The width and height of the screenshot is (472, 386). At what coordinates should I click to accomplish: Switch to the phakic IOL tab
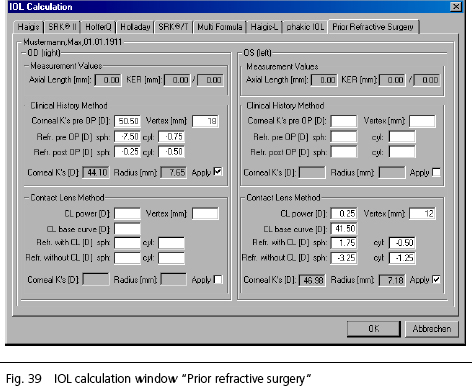[x=305, y=27]
